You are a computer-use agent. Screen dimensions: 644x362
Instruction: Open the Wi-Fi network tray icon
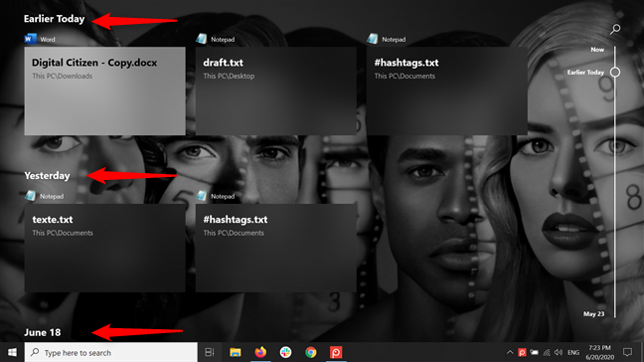(547, 352)
